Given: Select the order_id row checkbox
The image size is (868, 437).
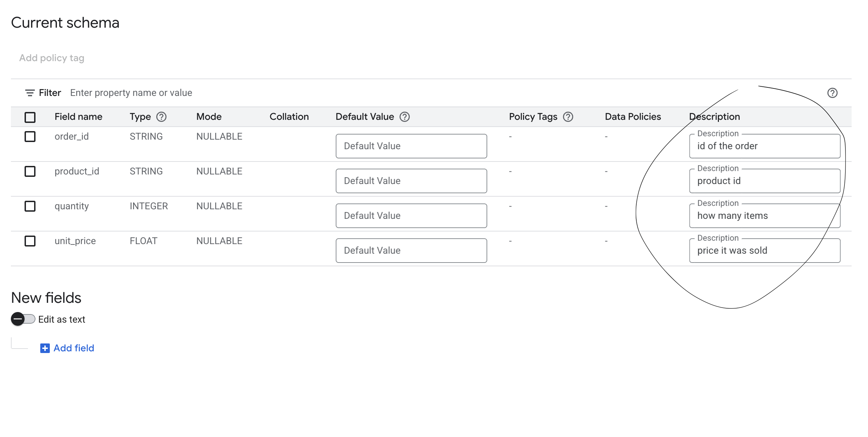Looking at the screenshot, I should (x=30, y=137).
